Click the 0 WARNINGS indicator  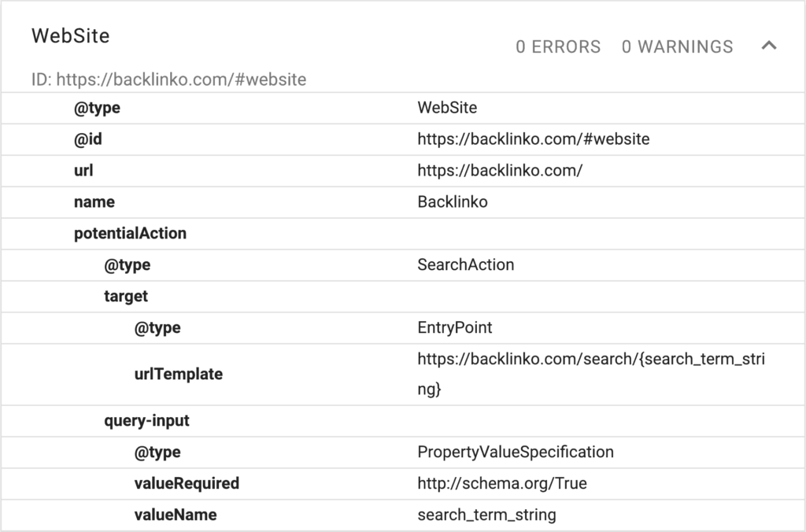[x=677, y=47]
